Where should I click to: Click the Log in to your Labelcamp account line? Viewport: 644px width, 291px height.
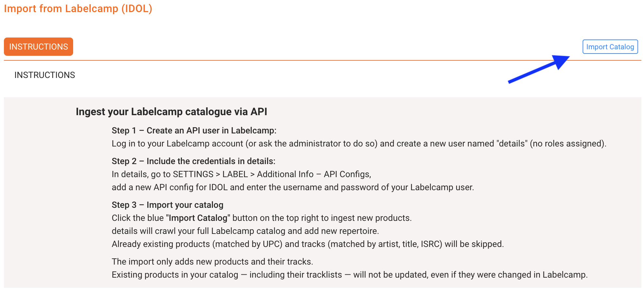359,144
